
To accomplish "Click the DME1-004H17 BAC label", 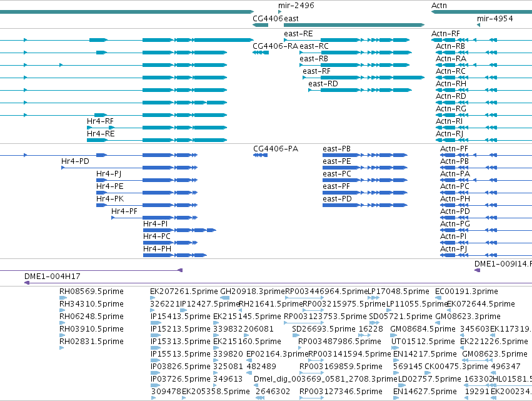I will (x=53, y=277).
